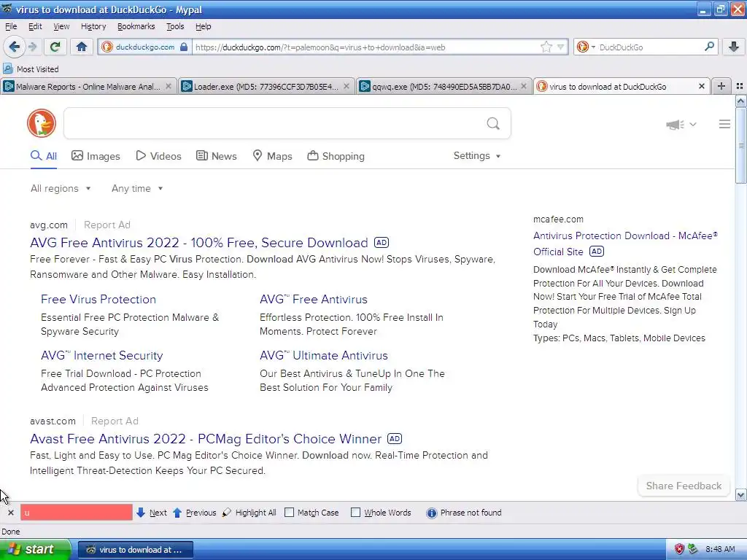
Task: Choose search engine from DuckDuckGo dropdown
Action: click(x=586, y=47)
